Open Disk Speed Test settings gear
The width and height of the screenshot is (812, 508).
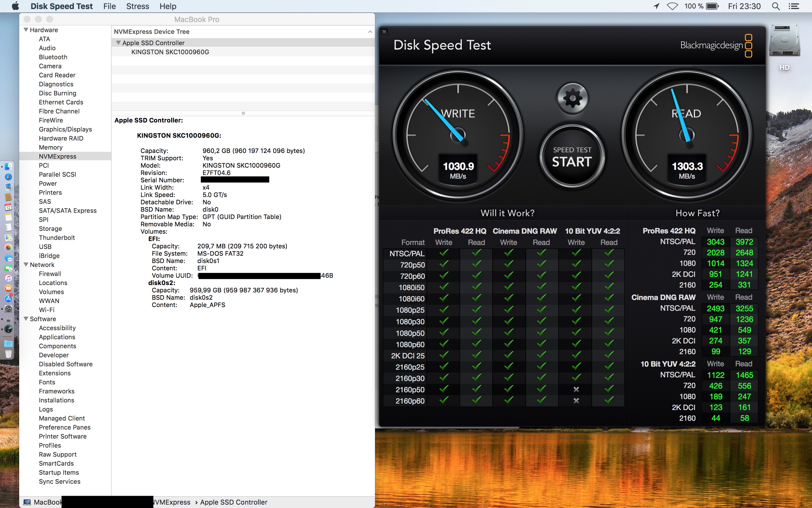[x=572, y=99]
